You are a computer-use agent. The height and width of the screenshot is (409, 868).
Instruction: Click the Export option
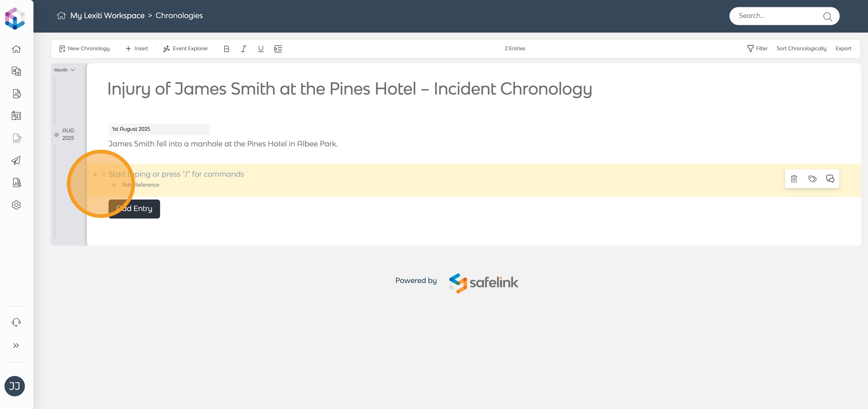(x=843, y=49)
